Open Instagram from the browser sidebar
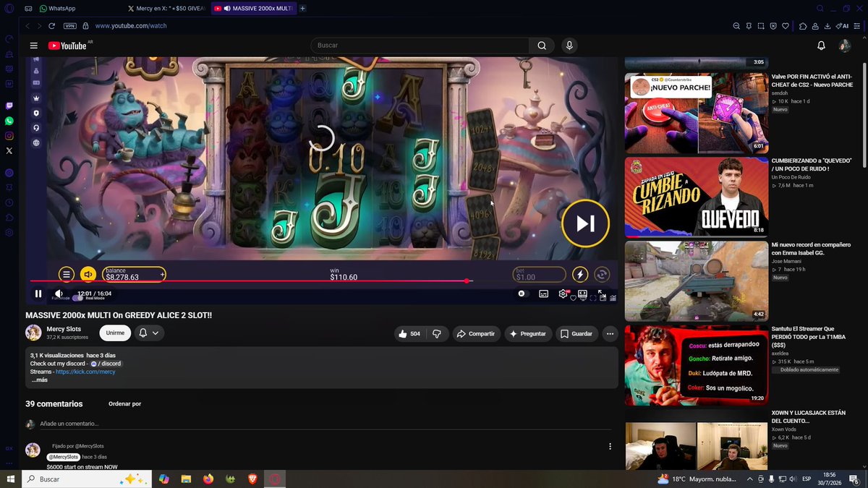 9,136
